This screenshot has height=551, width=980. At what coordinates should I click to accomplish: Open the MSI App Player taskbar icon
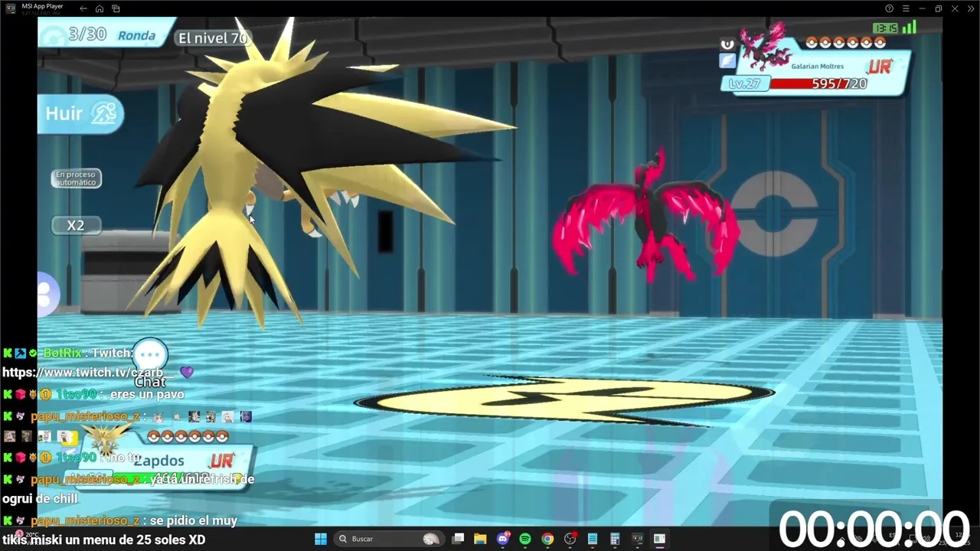[637, 539]
